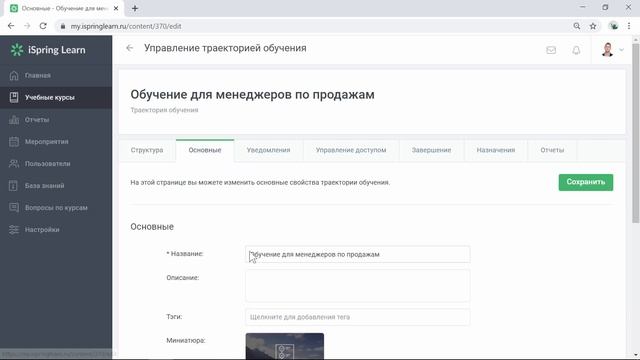Click the Пользователи people icon
The image size is (640, 360).
click(14, 164)
